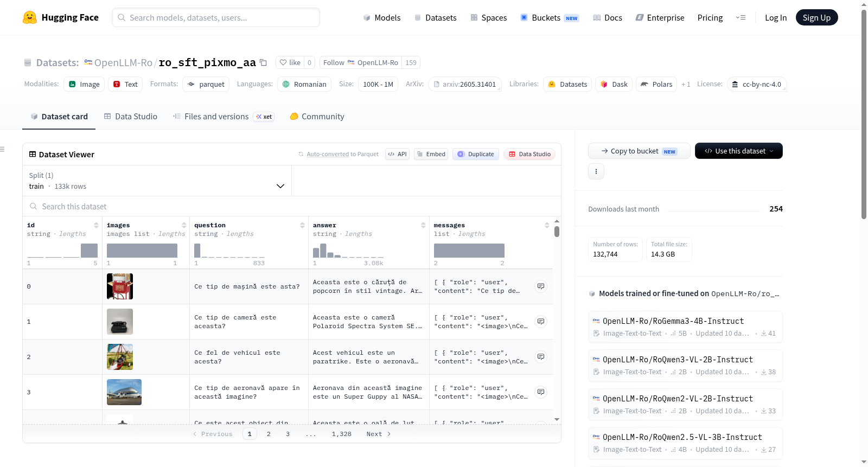This screenshot has width=868, height=467.
Task: Switch to the Files and versions tab
Action: tap(224, 116)
